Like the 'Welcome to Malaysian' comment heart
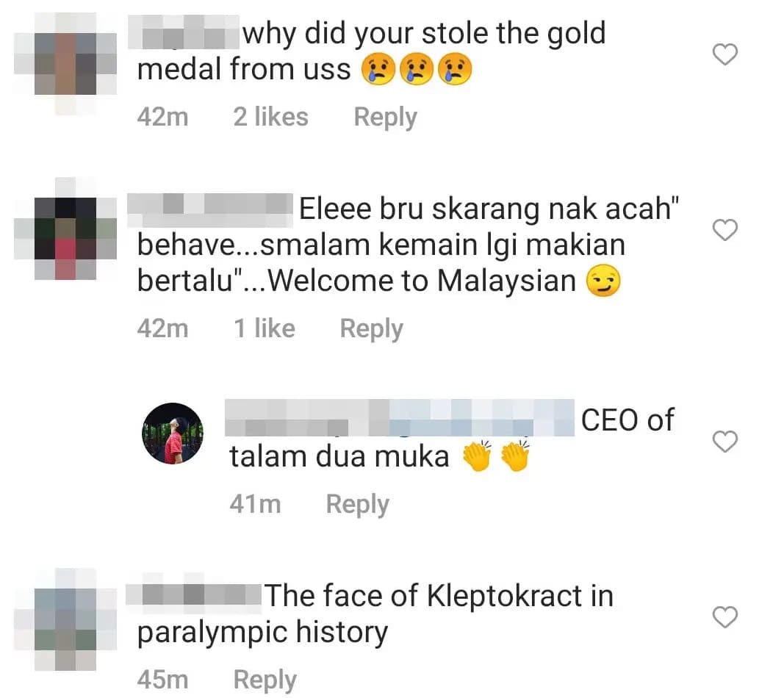784x698 pixels. [725, 230]
